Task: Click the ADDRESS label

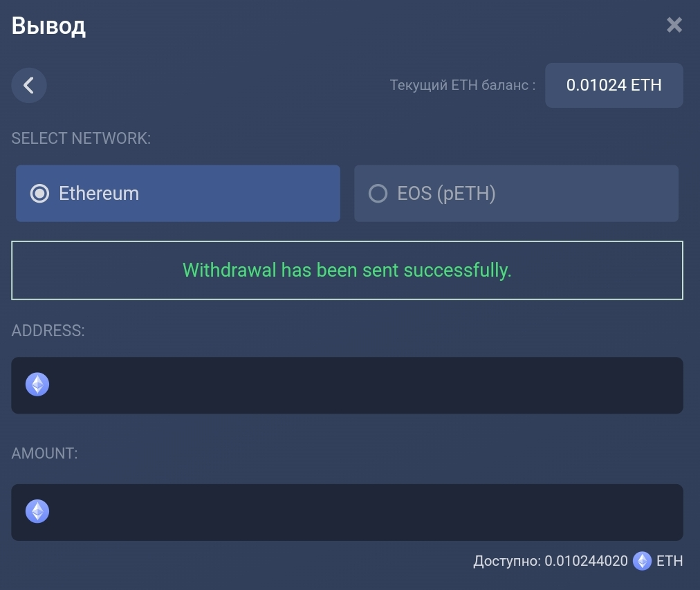Action: coord(48,331)
